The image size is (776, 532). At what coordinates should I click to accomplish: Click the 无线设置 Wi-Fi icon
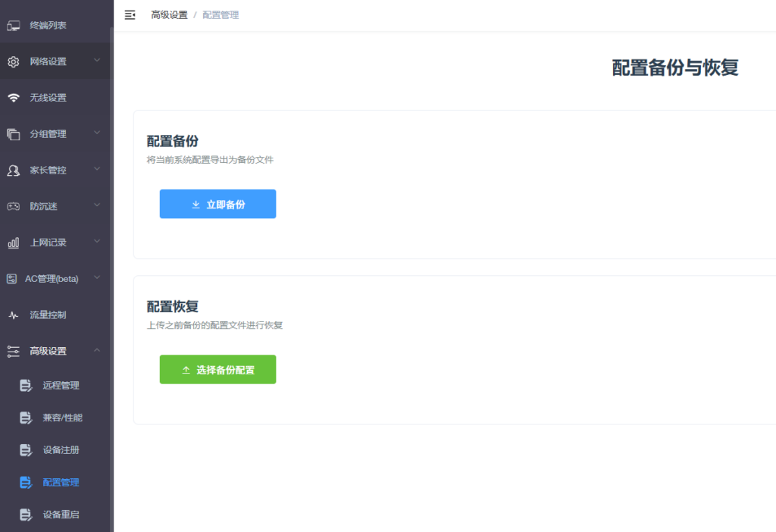coord(14,98)
